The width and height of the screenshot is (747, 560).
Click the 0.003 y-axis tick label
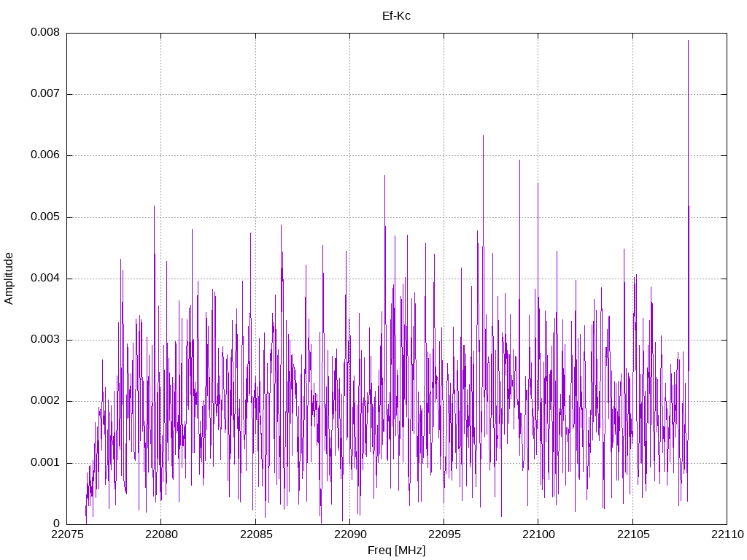tap(45, 340)
